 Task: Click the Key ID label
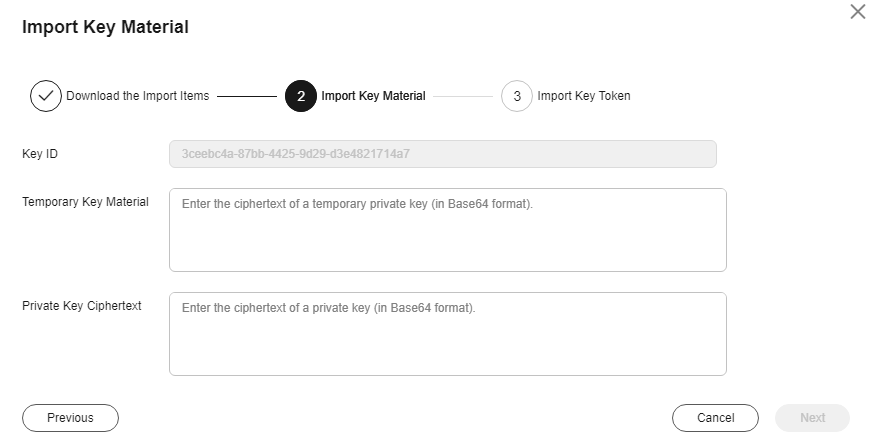pyautogui.click(x=40, y=154)
